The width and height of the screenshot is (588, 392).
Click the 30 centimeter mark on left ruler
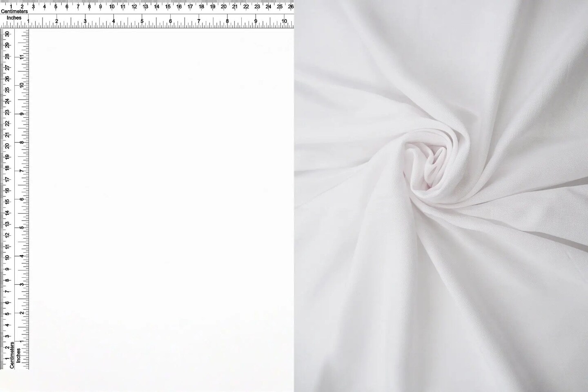7,34
